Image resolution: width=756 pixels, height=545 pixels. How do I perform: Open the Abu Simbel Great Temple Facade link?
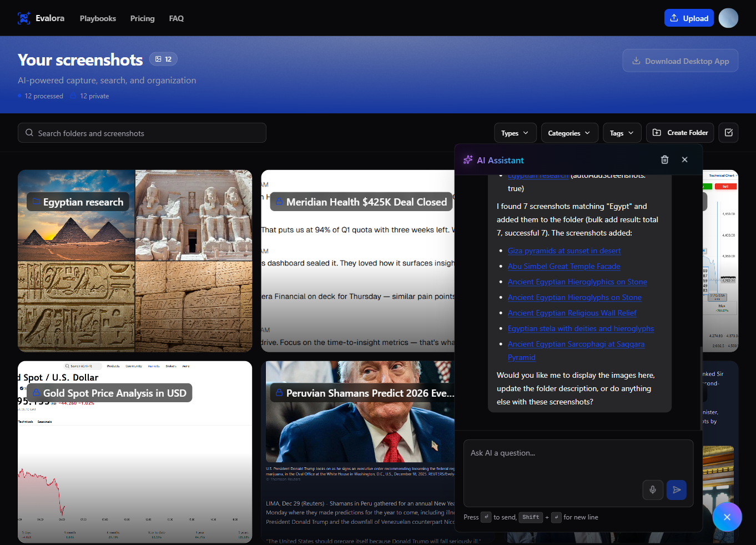tap(564, 266)
